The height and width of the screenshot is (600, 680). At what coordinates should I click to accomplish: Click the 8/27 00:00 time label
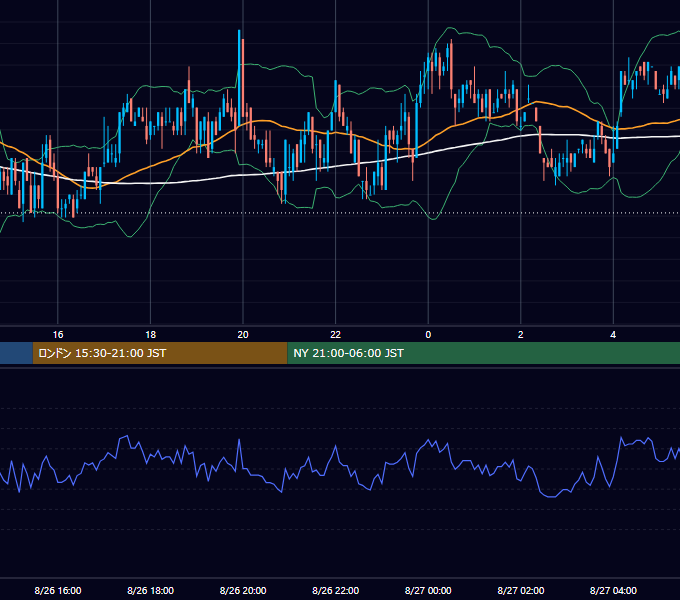click(x=428, y=590)
